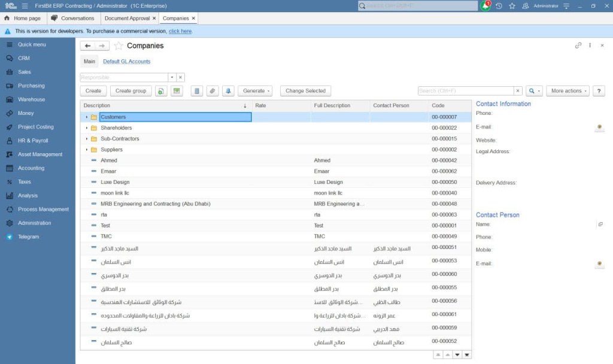
Task: Open the notifications bell icon
Action: coord(485,5)
